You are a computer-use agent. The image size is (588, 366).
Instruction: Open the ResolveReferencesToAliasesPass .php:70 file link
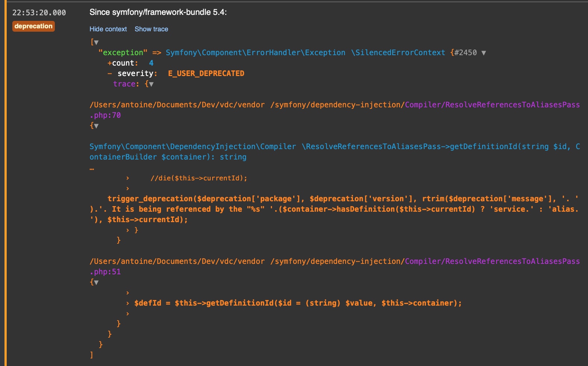click(335, 110)
